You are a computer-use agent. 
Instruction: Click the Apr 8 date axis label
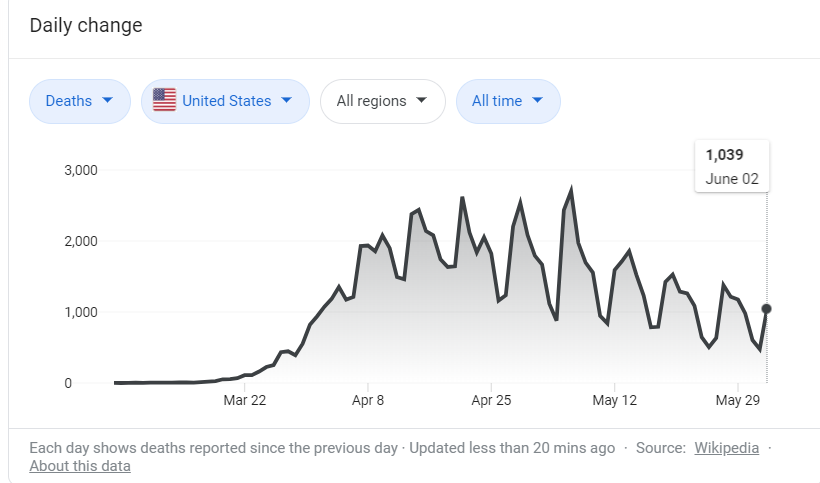pyautogui.click(x=368, y=400)
